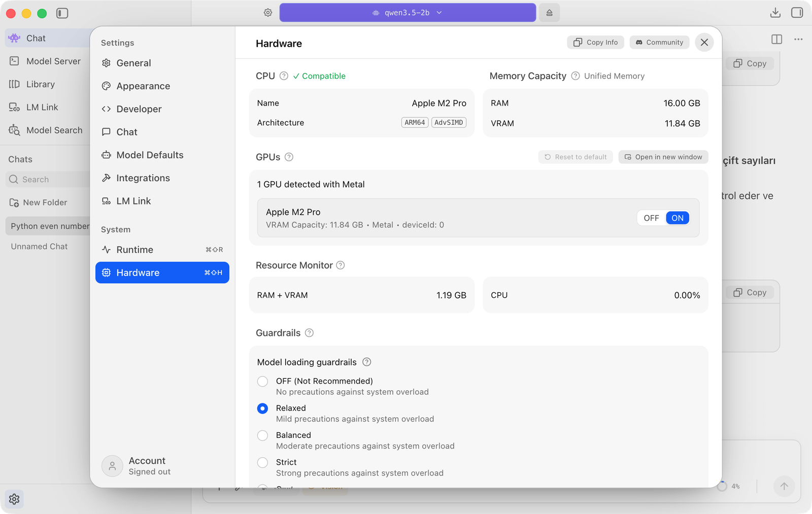This screenshot has width=812, height=514.
Task: Click the ON segment for the Apple M2 Pro GPU
Action: pyautogui.click(x=678, y=218)
